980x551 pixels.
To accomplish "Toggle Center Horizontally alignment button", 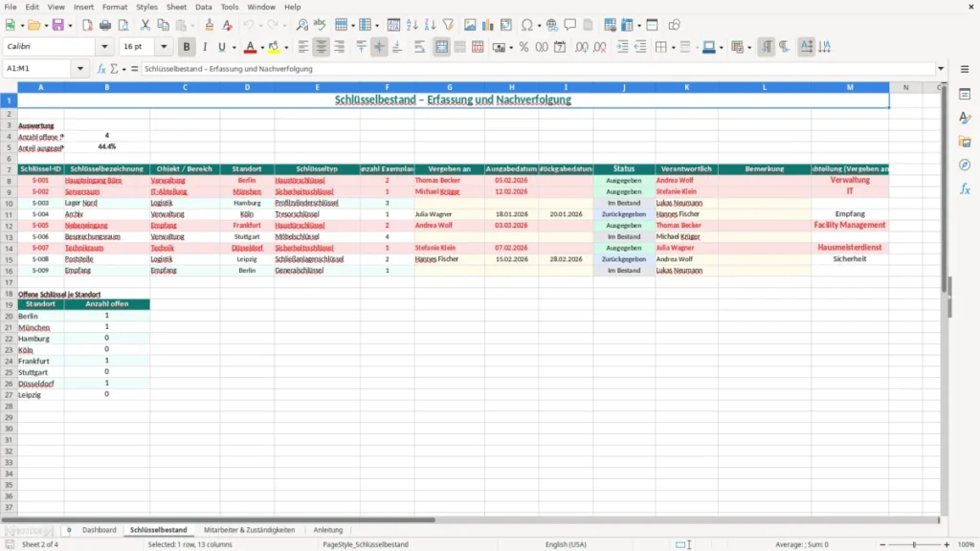I will 322,47.
